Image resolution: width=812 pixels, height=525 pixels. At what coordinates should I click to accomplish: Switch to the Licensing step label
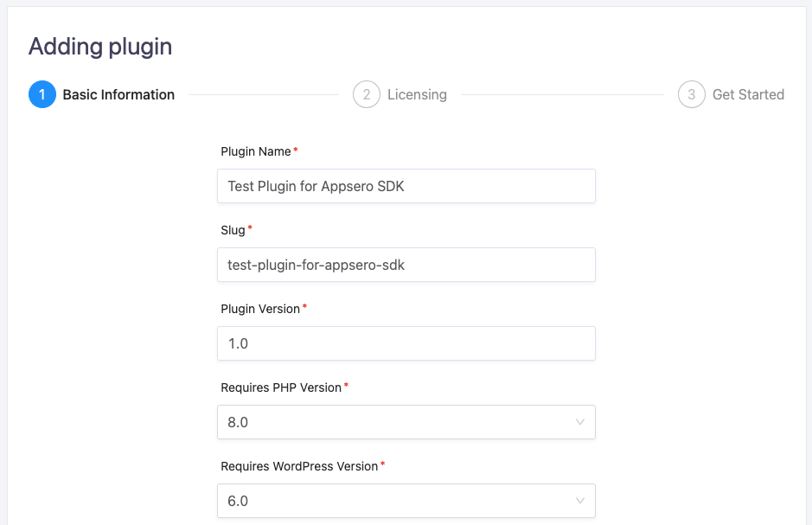click(417, 95)
